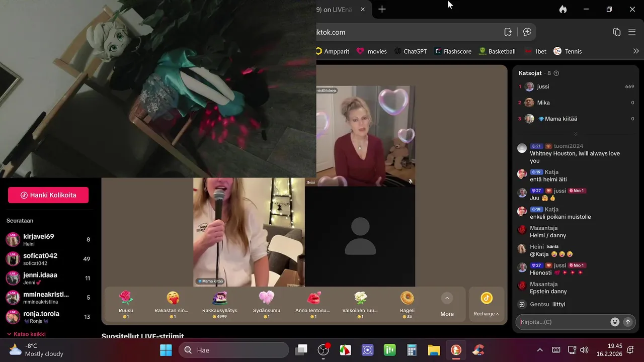Expand the bookmarks overflow chevron
The height and width of the screenshot is (362, 644).
click(x=636, y=51)
